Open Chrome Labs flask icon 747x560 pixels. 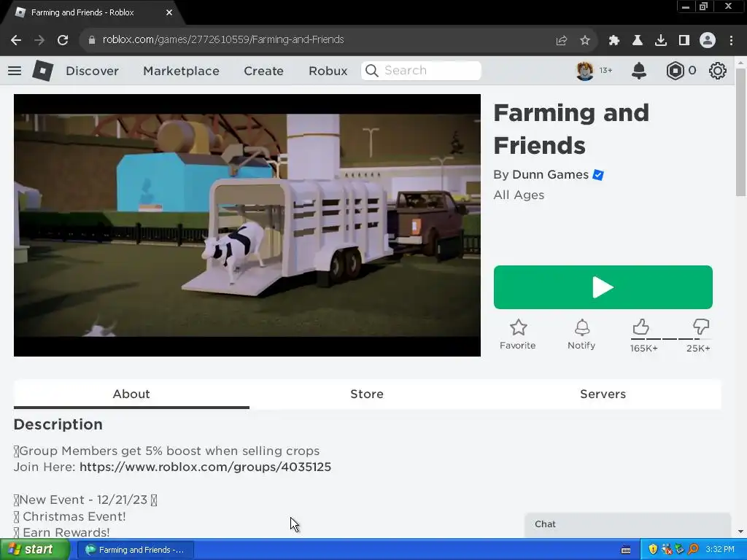[638, 40]
